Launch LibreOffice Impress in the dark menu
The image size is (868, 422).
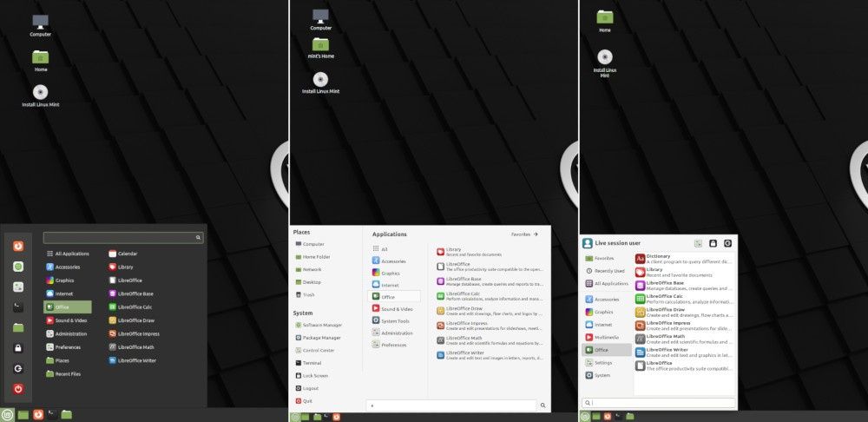pos(134,334)
